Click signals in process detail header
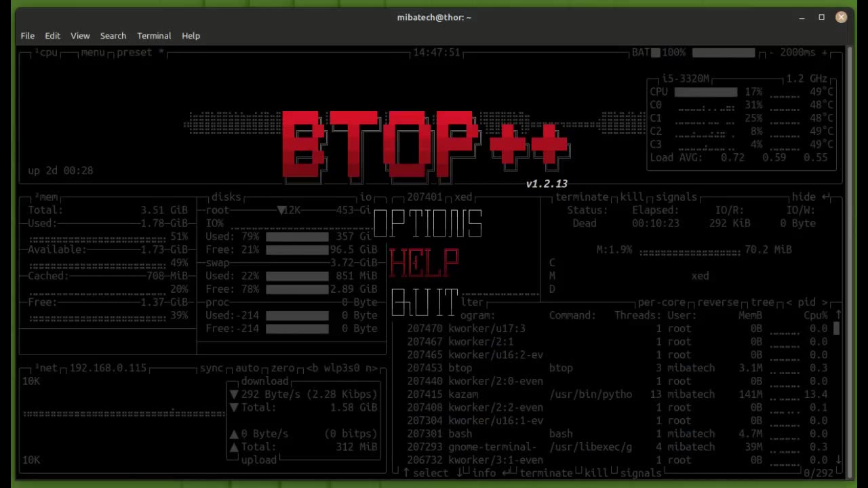This screenshot has width=868, height=488. point(676,197)
